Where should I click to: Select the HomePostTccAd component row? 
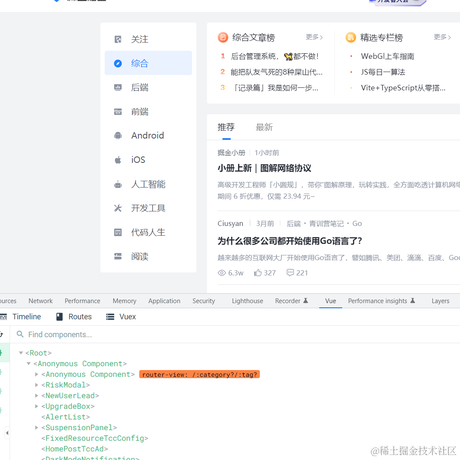pyautogui.click(x=74, y=449)
